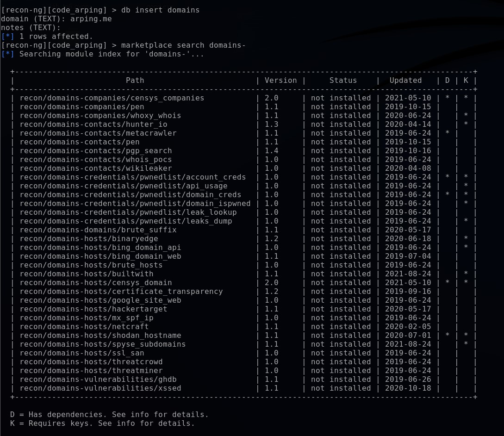Click the 2020-10-18 updated date for xssed

408,388
